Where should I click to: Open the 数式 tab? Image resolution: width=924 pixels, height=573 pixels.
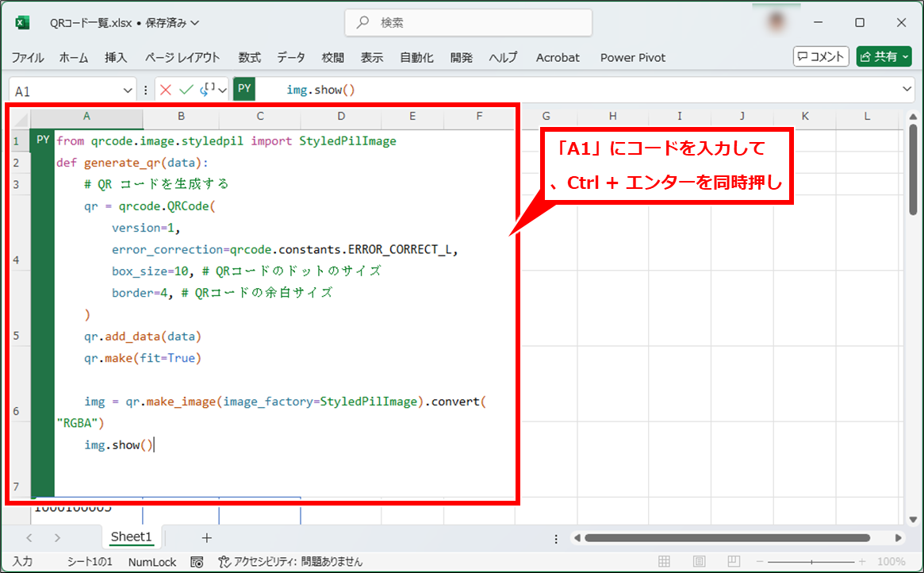pos(249,57)
